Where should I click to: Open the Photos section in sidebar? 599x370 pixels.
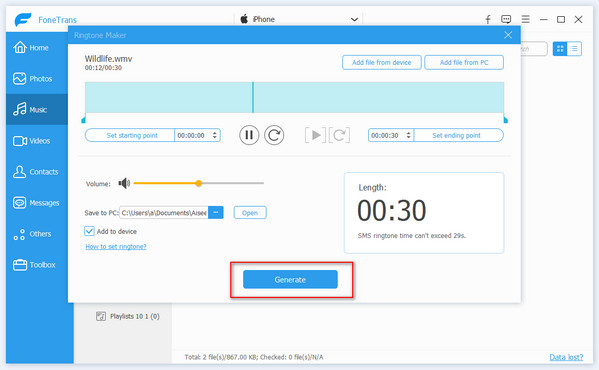(36, 79)
